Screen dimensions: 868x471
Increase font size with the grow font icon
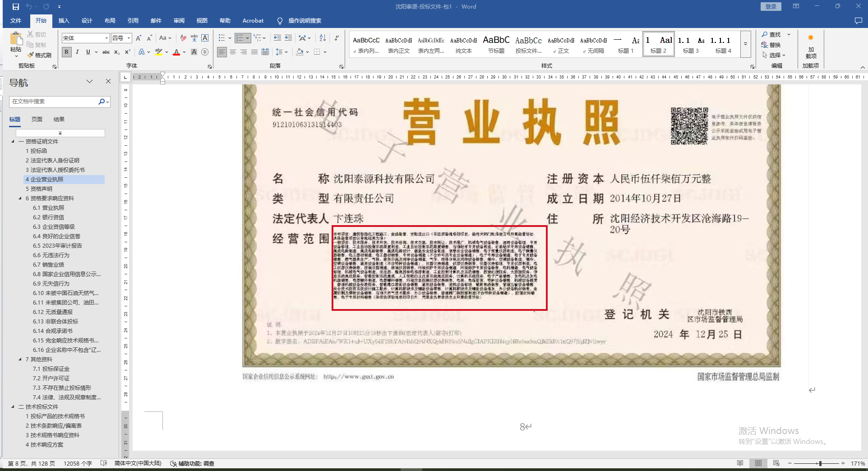coord(139,38)
